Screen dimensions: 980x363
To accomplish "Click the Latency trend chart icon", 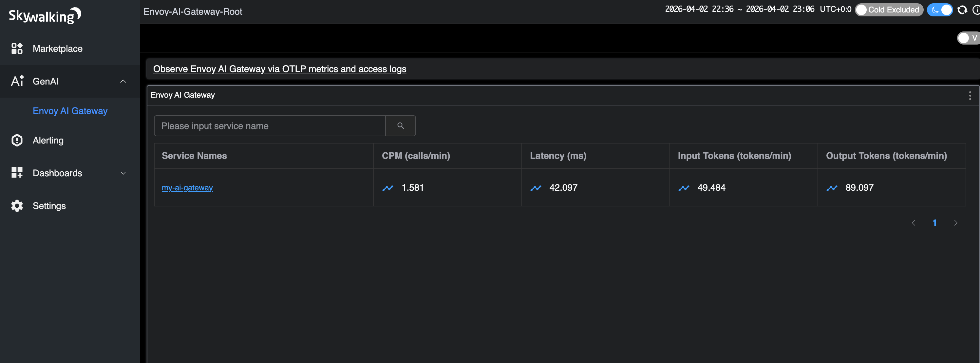I will point(536,188).
